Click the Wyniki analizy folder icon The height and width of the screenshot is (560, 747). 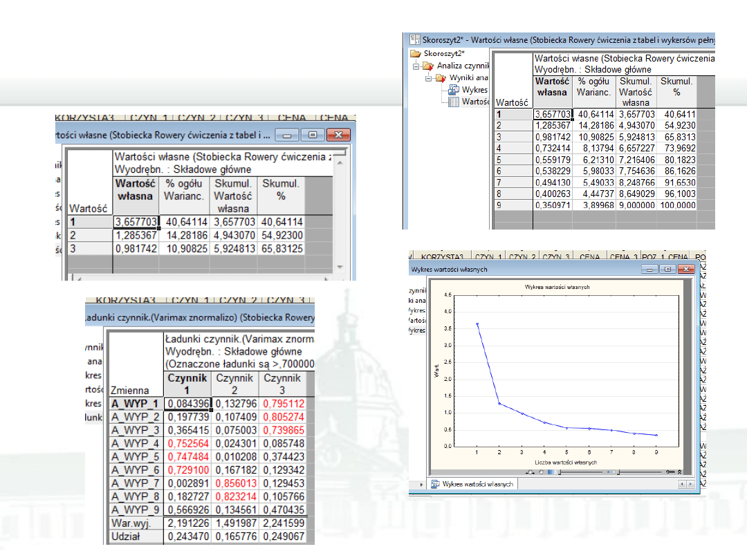[441, 77]
